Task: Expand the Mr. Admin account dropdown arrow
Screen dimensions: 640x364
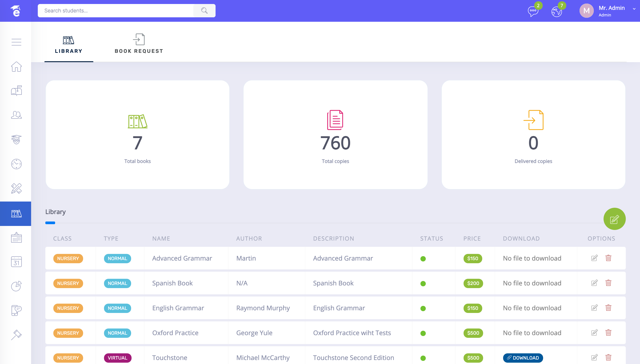Action: [x=634, y=9]
